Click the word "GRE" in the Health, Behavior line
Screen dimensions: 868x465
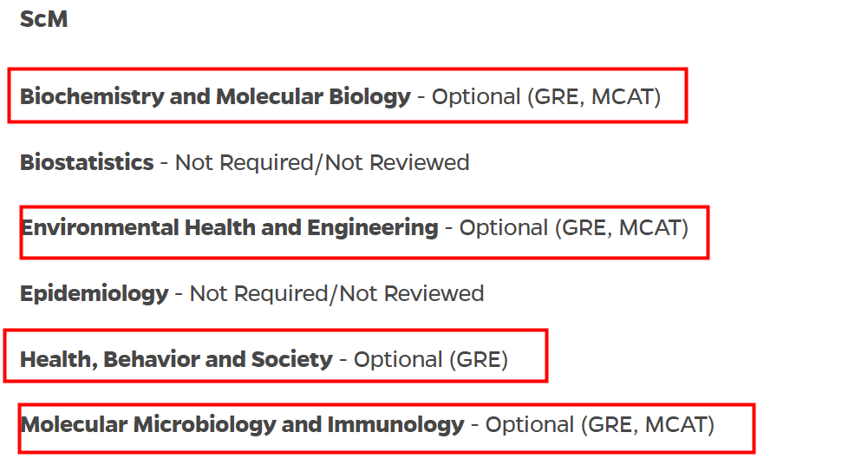point(477,359)
